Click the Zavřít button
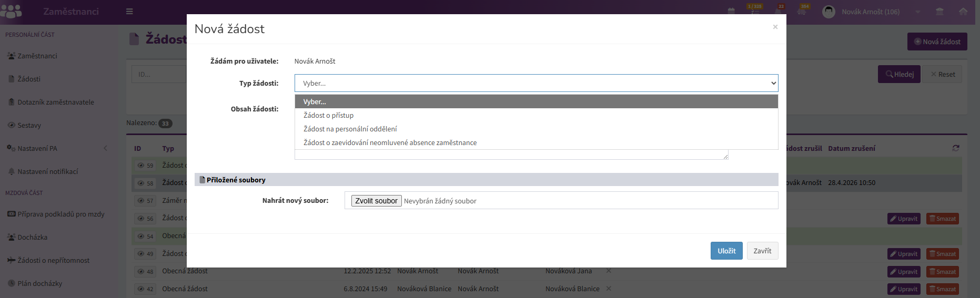Image resolution: width=980 pixels, height=298 pixels. pyautogui.click(x=762, y=251)
